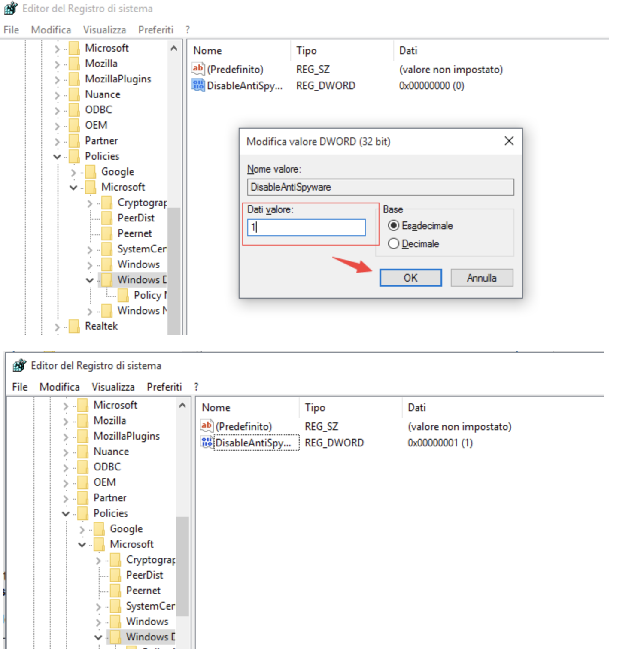
Task: Click the Realtek folder icon
Action: [x=74, y=326]
